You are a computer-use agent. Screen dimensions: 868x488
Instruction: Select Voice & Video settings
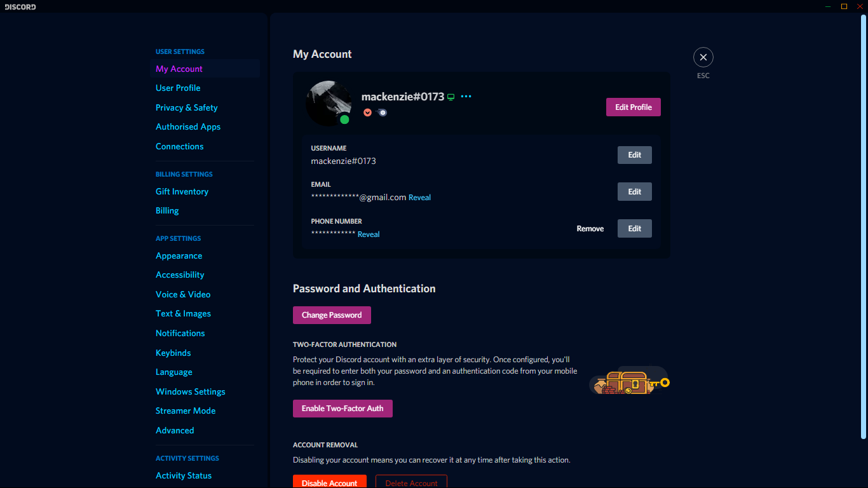pos(205,294)
